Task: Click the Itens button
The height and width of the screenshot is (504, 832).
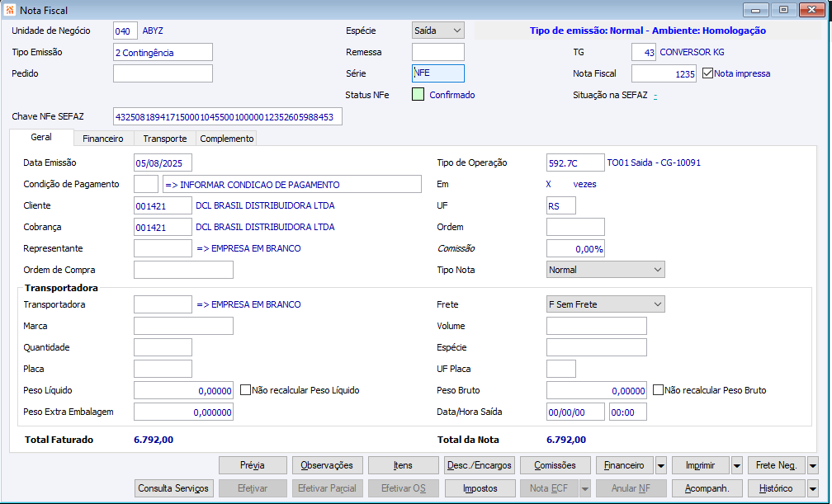Action: coord(404,465)
